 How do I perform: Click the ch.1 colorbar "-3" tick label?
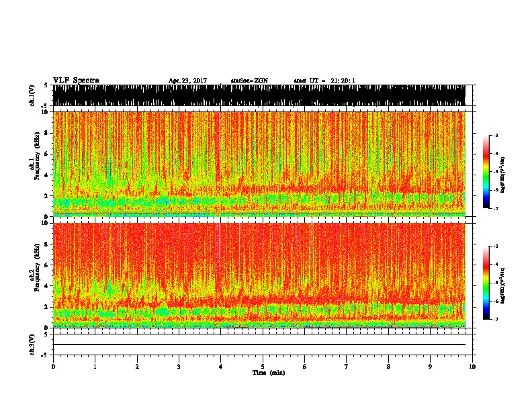pos(496,135)
